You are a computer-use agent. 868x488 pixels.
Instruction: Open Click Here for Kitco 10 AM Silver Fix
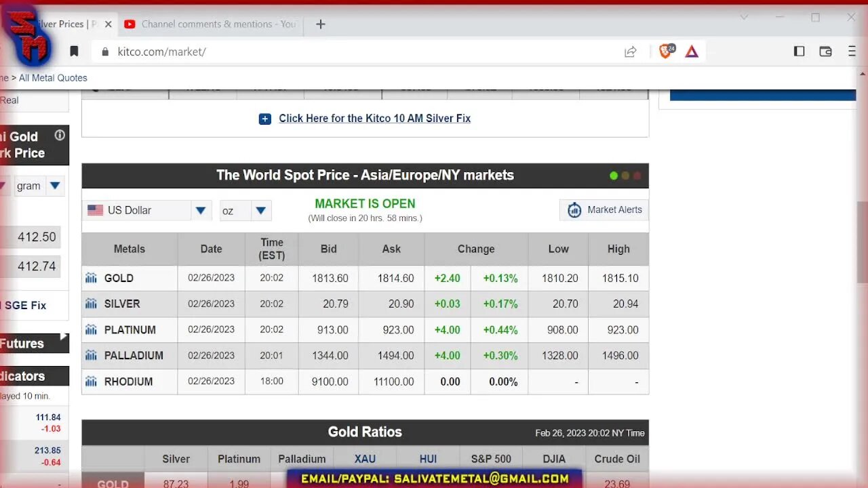pyautogui.click(x=374, y=119)
